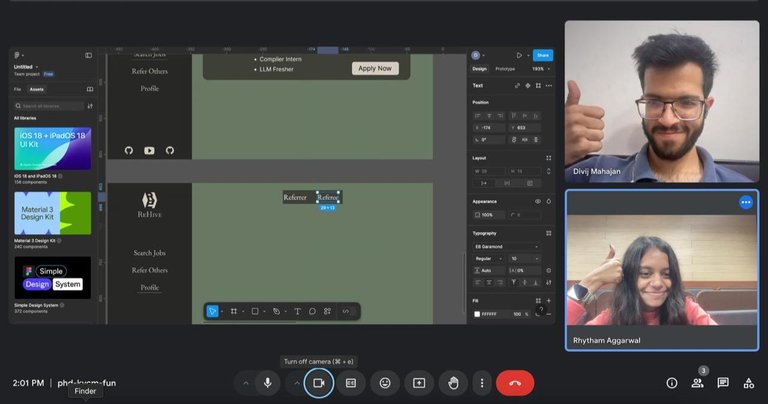Leave the call with red button

(x=515, y=383)
